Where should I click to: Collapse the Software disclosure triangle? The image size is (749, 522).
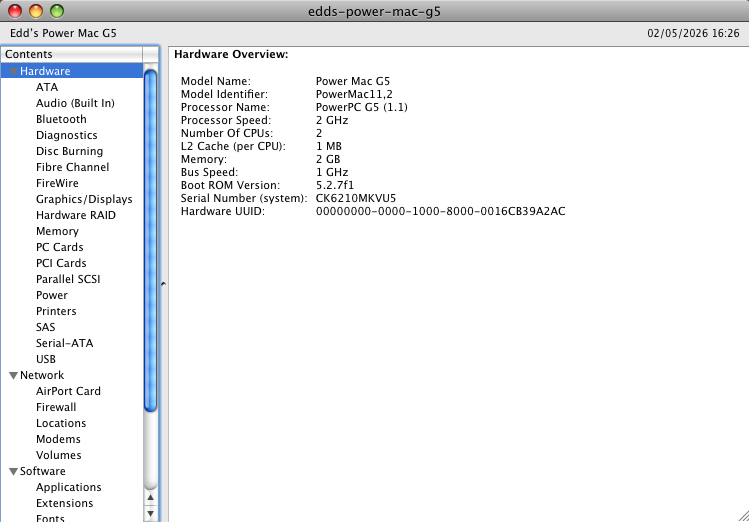pyautogui.click(x=14, y=471)
